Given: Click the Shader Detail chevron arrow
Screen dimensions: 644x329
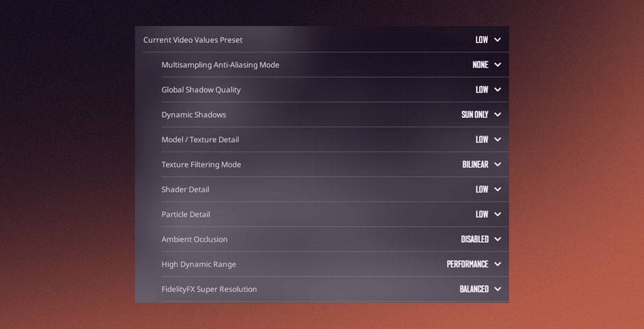Looking at the screenshot, I should 497,189.
